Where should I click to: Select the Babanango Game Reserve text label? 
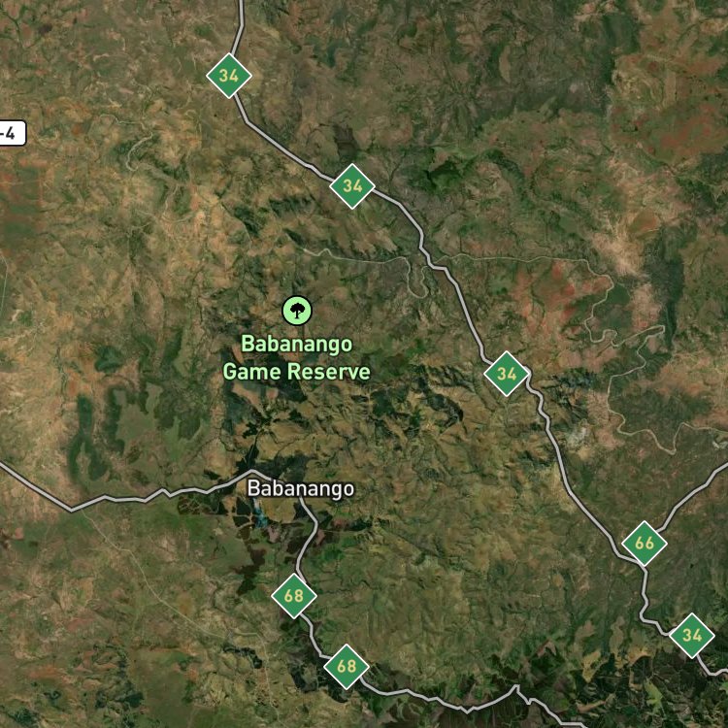click(x=296, y=358)
